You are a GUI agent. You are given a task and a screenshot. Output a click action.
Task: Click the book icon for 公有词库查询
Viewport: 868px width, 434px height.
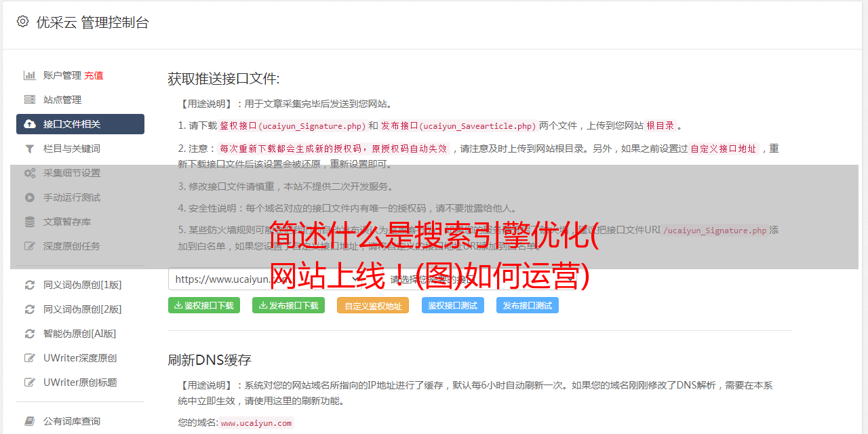pos(30,421)
